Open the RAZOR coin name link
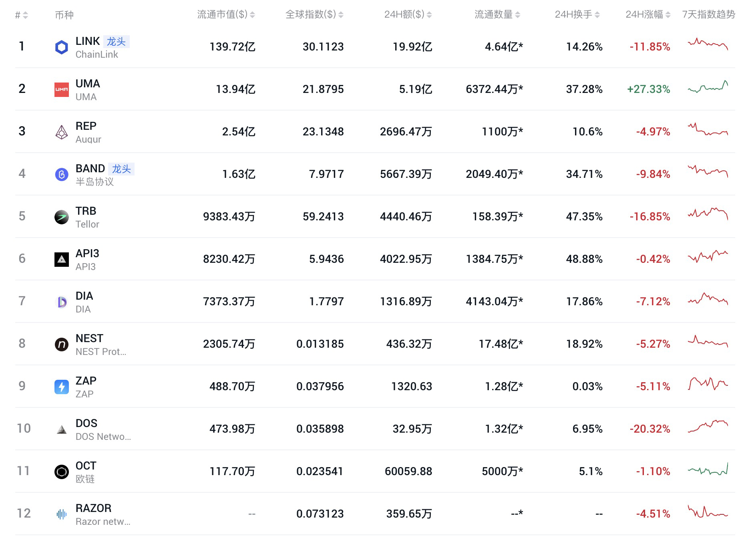Viewport: 756px width, 536px height. 93,508
